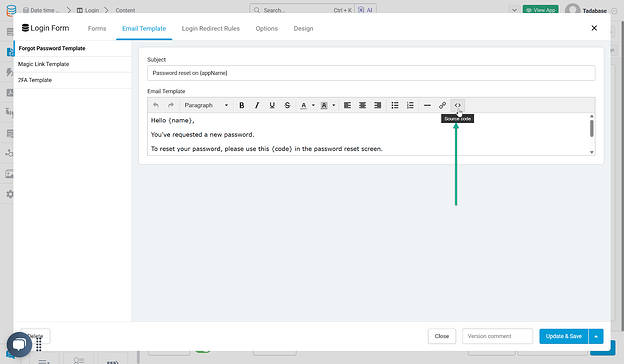Undo last edit in editor
Screen dimensions: 624x364
(156, 105)
